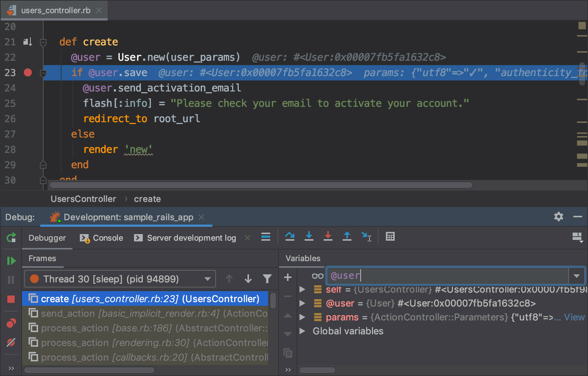Click the frames list vertical scrollbar
Image resolution: width=588 pixels, height=376 pixels.
click(x=273, y=301)
